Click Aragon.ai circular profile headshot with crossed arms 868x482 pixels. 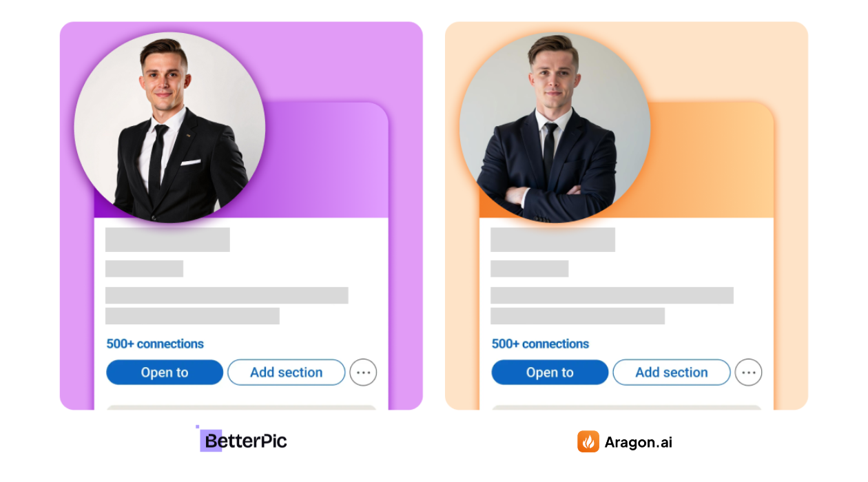[x=555, y=127]
